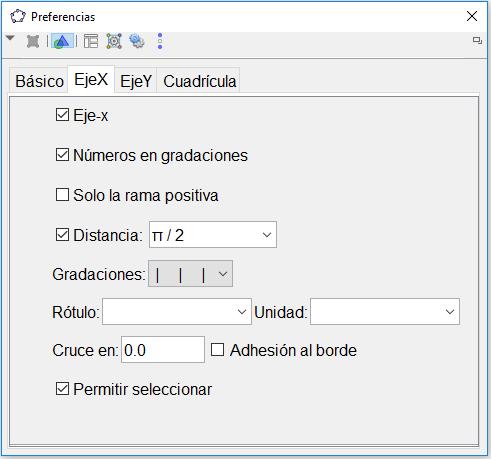Click the GeoGebra pentagon title icon
The image size is (491, 459).
coord(18,16)
